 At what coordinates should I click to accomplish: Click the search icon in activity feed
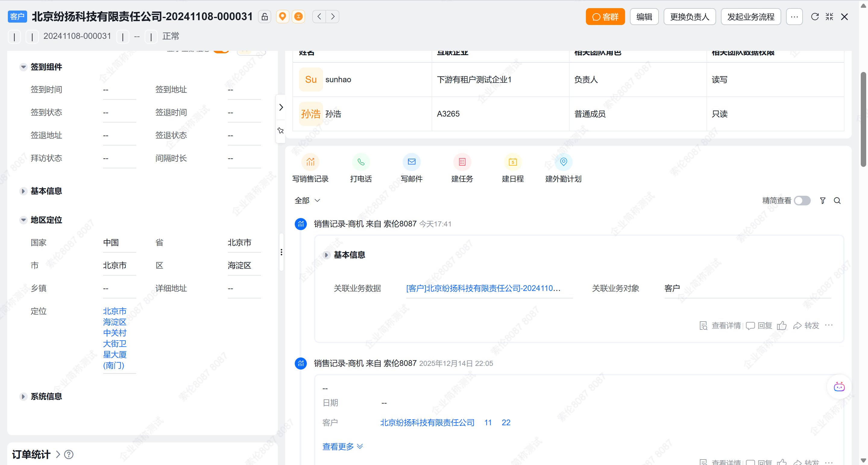[x=837, y=201]
